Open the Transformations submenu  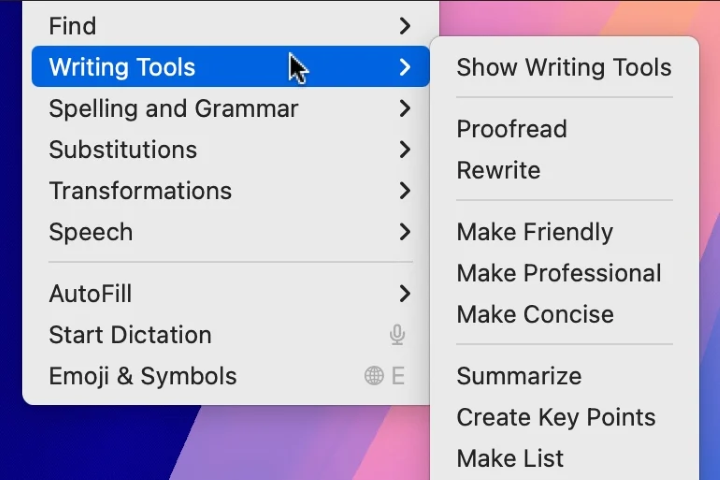click(x=230, y=191)
